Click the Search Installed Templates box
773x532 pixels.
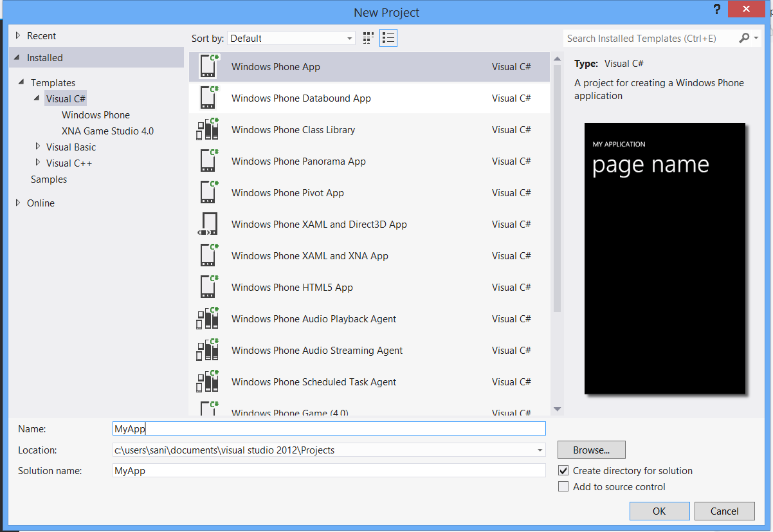click(650, 38)
